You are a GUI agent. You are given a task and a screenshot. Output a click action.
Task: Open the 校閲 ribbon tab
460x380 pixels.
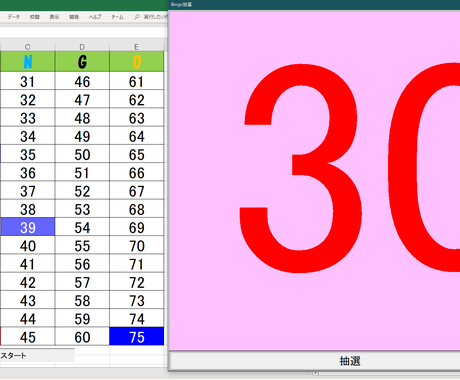35,17
